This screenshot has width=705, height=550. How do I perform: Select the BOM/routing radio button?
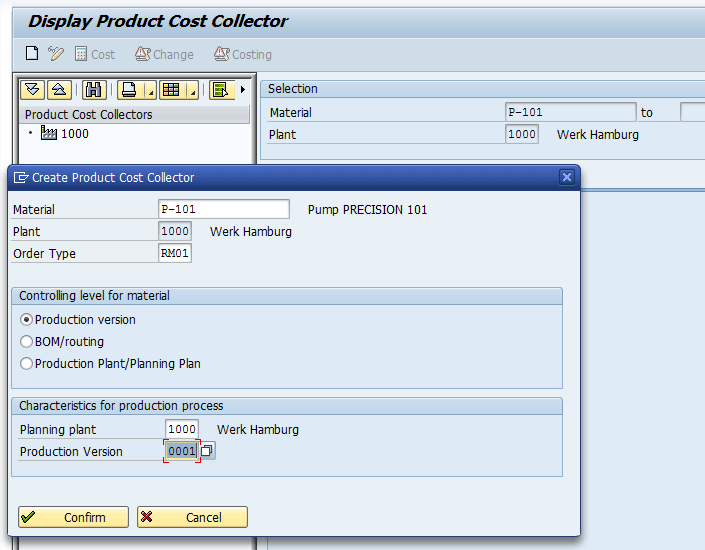click(27, 342)
